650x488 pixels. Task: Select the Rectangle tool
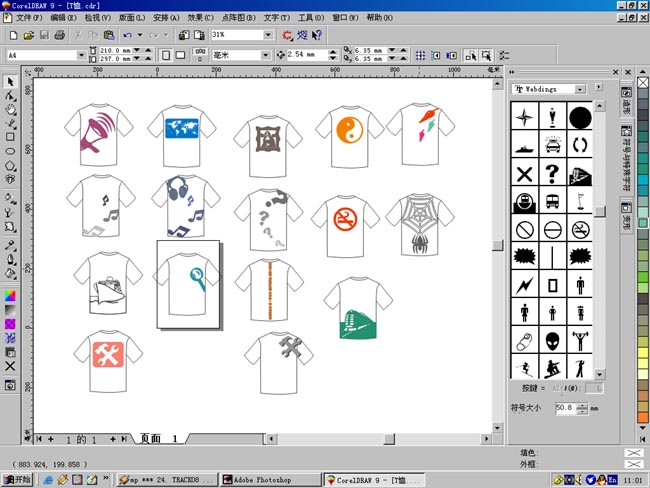(x=10, y=137)
